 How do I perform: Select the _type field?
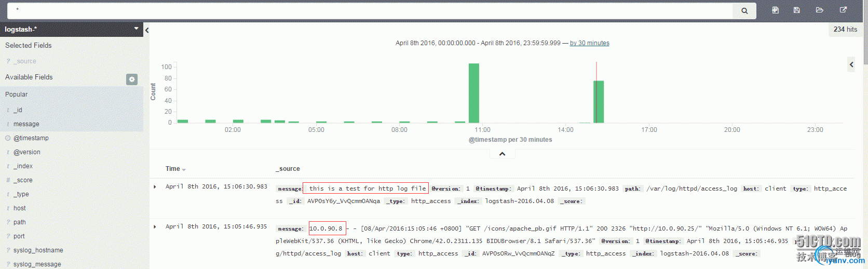pyautogui.click(x=21, y=194)
